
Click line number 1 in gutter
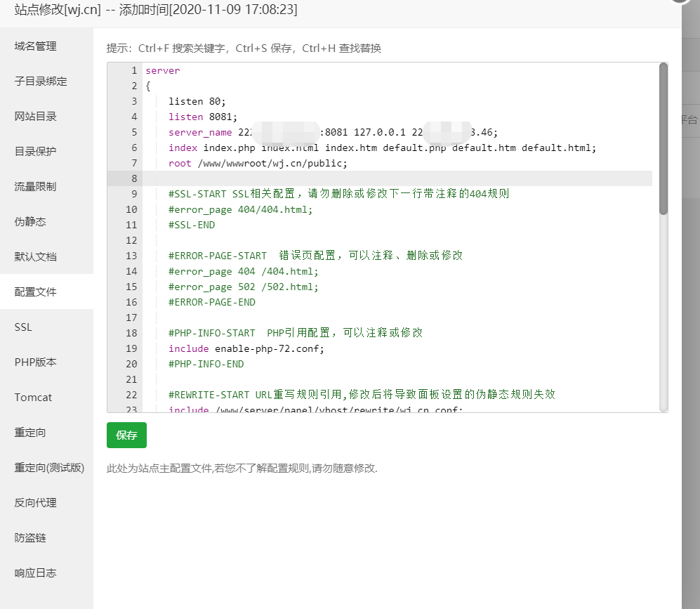(134, 70)
